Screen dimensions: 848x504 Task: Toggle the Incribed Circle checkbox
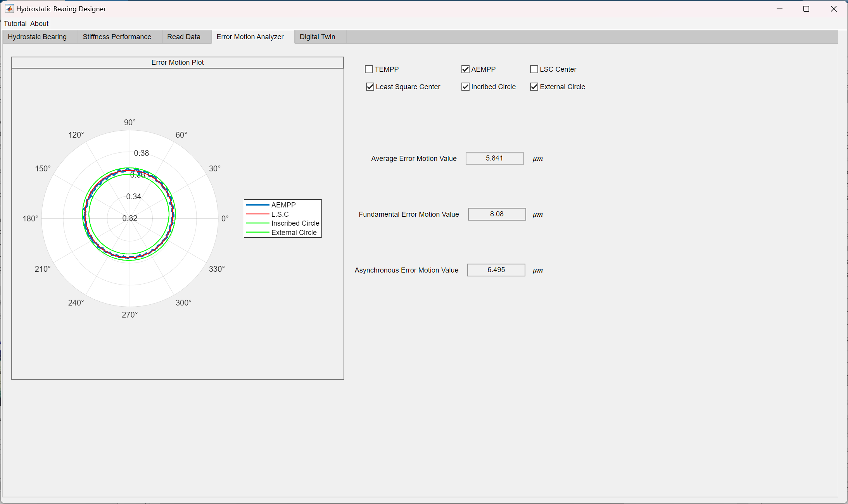[x=465, y=86]
